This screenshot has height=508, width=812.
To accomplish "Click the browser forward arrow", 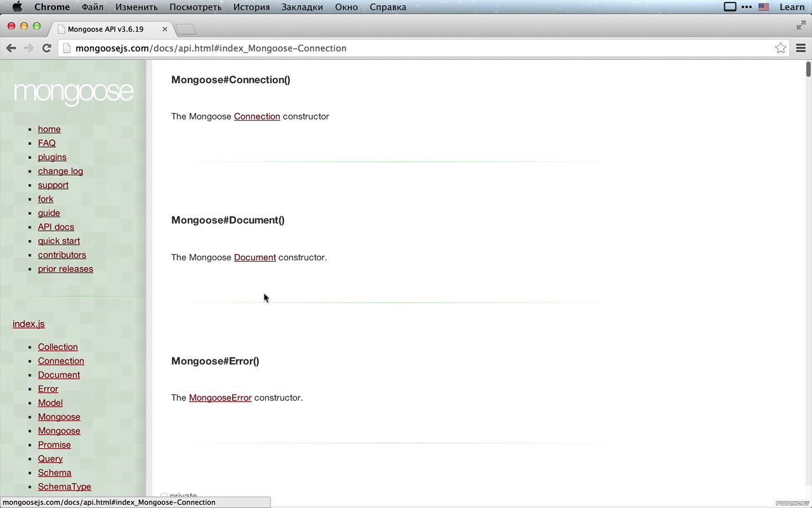I will tap(29, 48).
